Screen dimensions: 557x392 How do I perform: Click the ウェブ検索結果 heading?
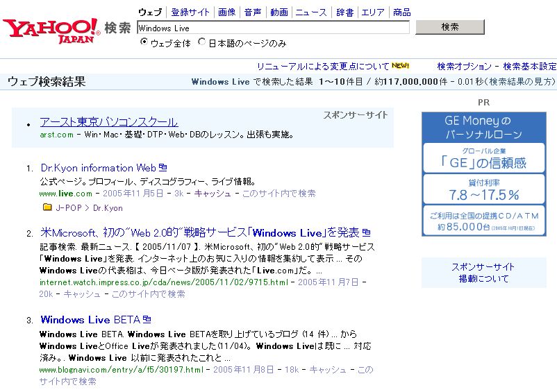pyautogui.click(x=47, y=82)
